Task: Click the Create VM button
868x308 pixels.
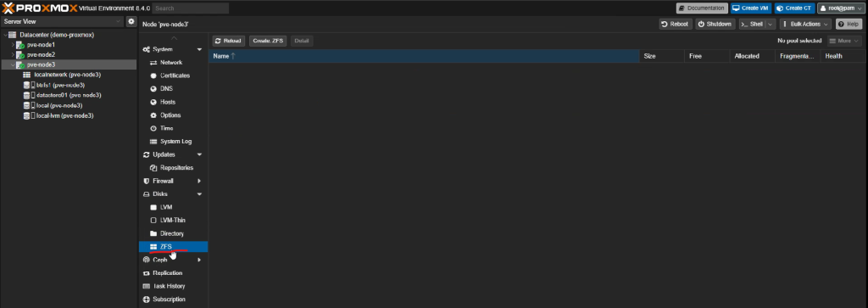Action: coord(751,8)
